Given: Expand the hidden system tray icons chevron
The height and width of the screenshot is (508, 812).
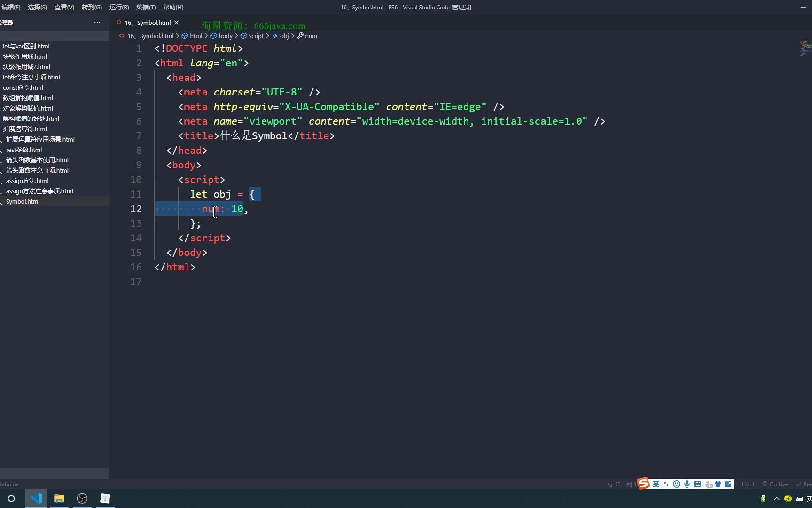Looking at the screenshot, I should [776, 499].
